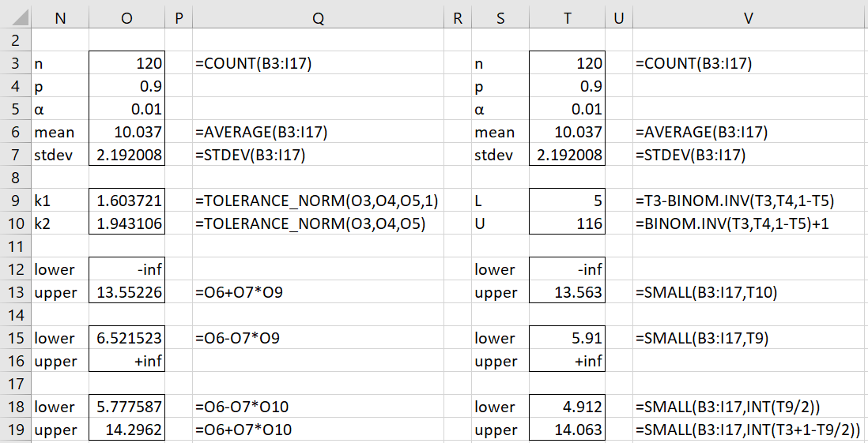Select column Q header
The image size is (868, 443).
click(319, 19)
